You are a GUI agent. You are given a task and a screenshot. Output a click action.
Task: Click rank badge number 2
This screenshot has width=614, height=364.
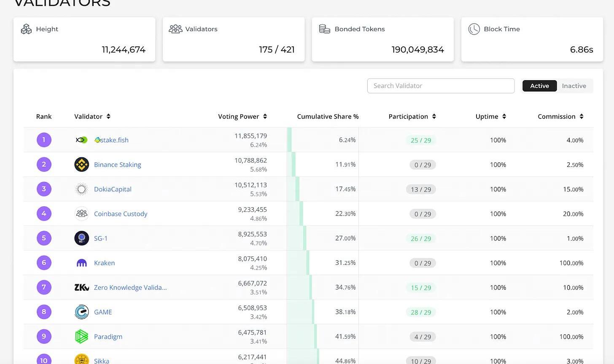[44, 164]
